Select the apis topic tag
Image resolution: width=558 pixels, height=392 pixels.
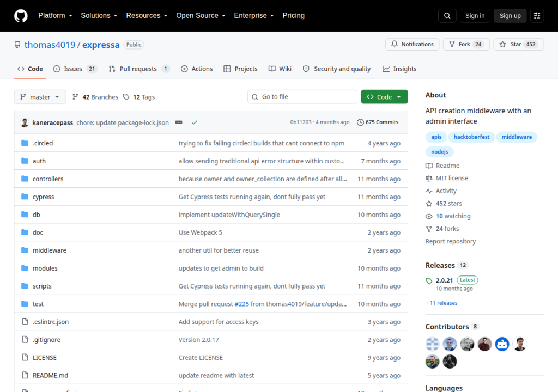tap(436, 137)
